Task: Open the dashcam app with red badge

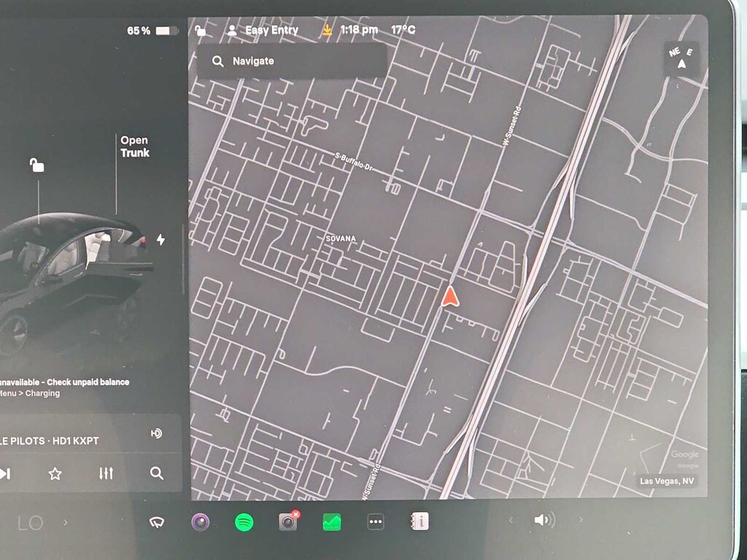Action: pos(288,521)
